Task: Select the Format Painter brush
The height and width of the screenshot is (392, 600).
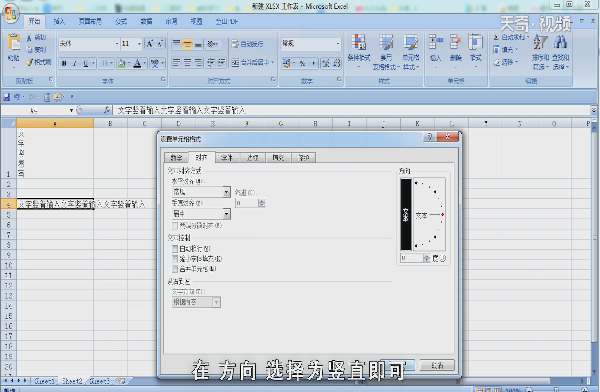Action: pos(29,62)
